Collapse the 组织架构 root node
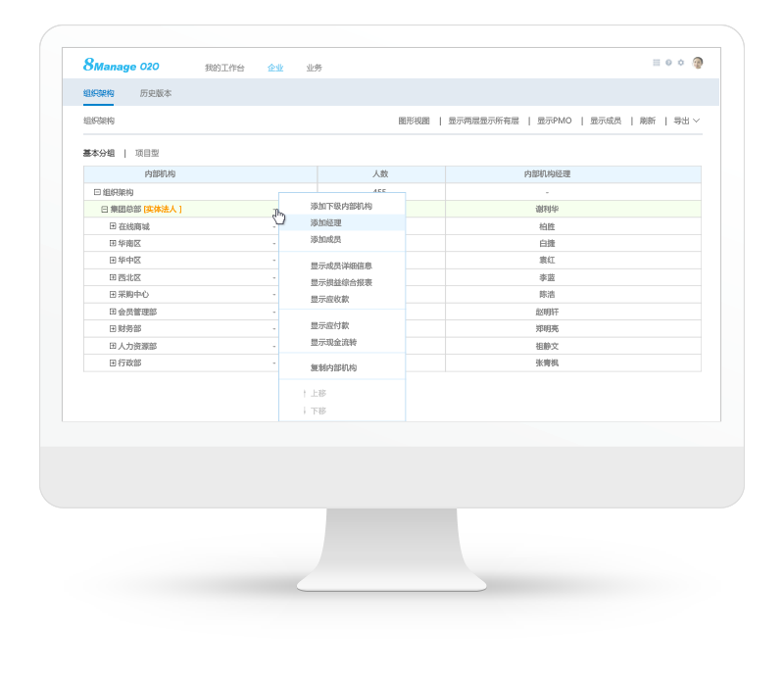784x677 pixels. pyautogui.click(x=97, y=193)
